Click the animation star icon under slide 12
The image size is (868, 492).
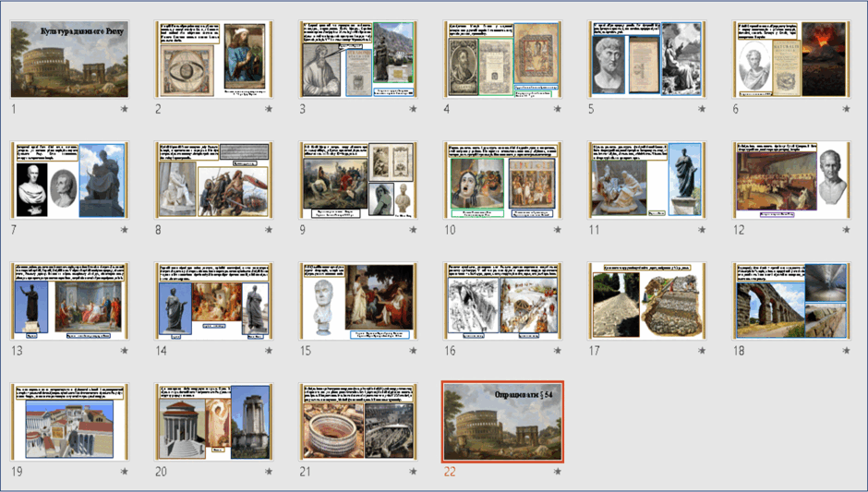847,230
